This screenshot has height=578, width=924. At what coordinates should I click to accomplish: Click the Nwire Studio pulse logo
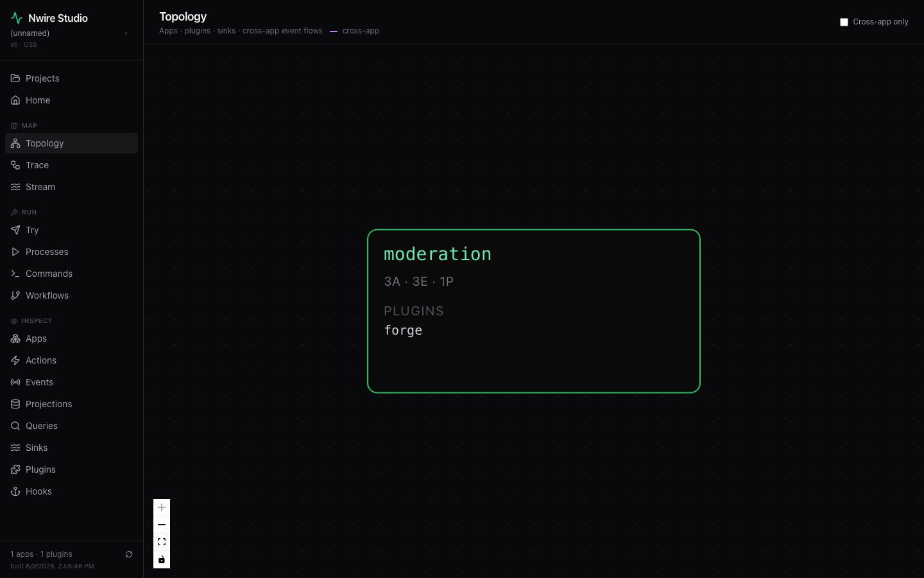[x=17, y=18]
